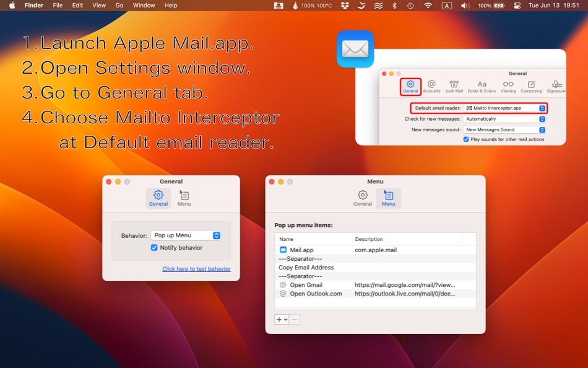Image resolution: width=588 pixels, height=368 pixels.
Task: Click General gear tab in General window
Action: (158, 198)
